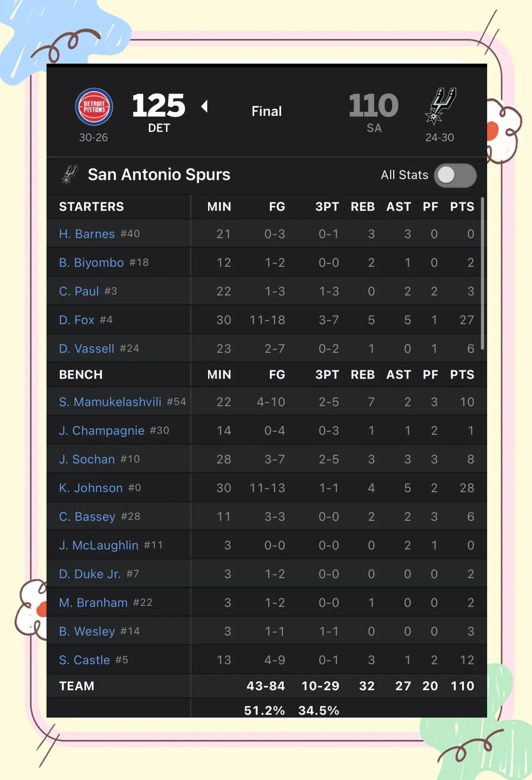Select D. Vassell player name
532x780 pixels.
point(86,349)
